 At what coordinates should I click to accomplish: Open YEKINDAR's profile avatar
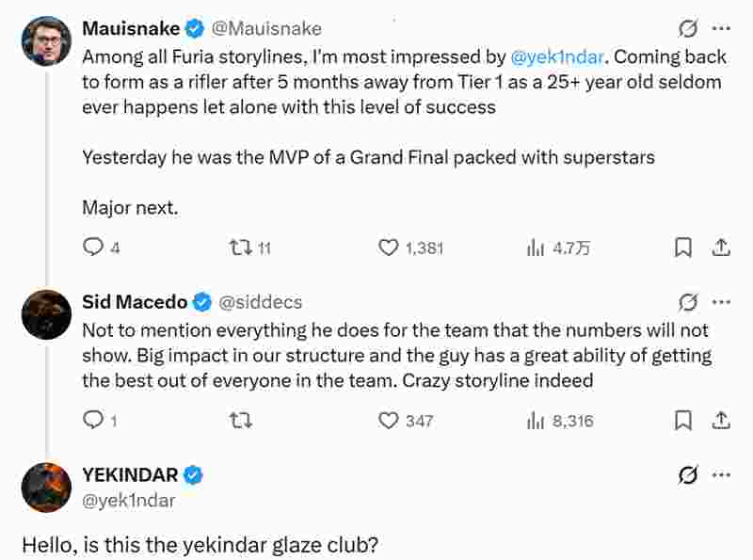coord(46,488)
